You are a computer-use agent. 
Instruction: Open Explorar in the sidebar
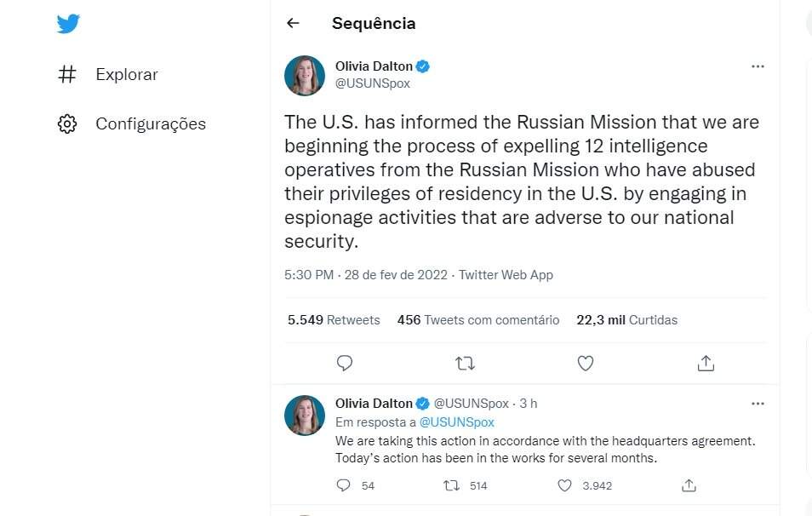(x=126, y=75)
